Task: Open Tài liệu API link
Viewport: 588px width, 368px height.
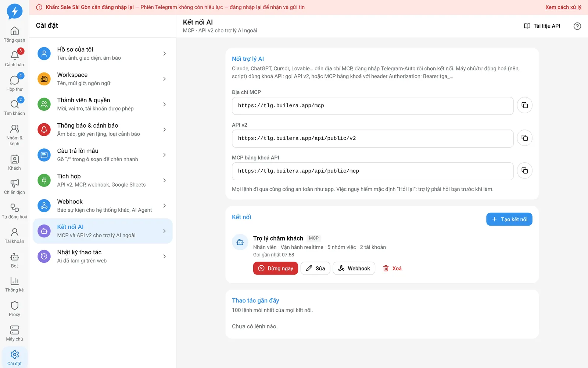Action: coord(542,26)
